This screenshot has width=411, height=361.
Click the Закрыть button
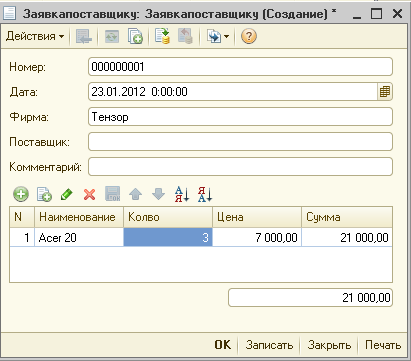coord(329,345)
